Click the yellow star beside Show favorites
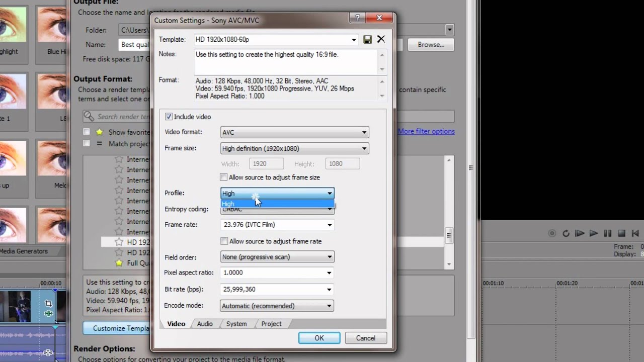This screenshot has height=362, width=644. pyautogui.click(x=100, y=132)
